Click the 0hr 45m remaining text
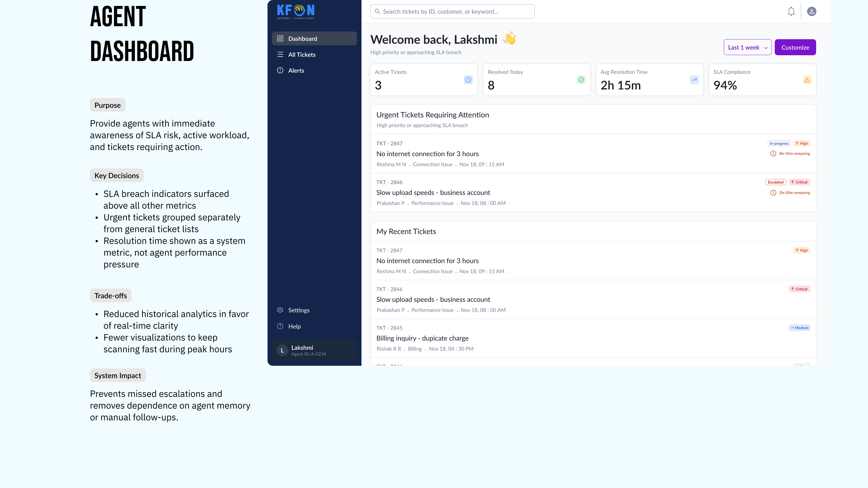The height and width of the screenshot is (488, 868). (x=794, y=154)
